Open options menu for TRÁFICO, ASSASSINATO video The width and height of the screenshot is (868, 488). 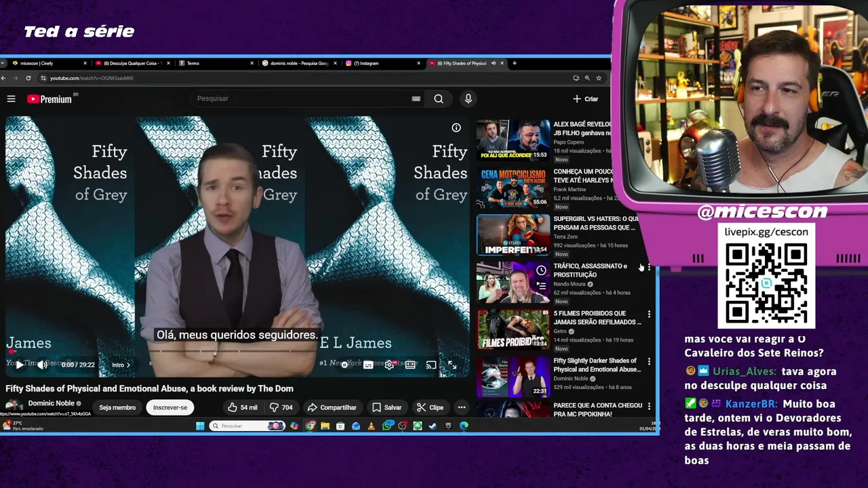649,267
